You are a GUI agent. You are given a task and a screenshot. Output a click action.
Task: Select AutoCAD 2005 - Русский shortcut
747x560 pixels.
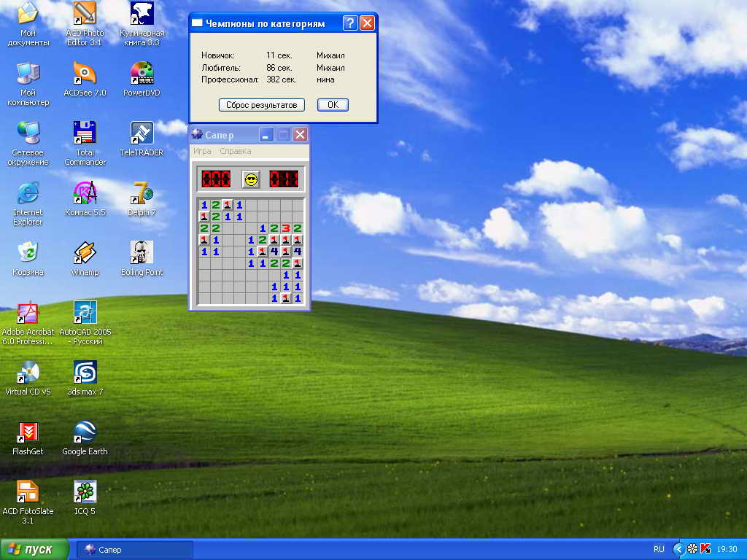[85, 323]
